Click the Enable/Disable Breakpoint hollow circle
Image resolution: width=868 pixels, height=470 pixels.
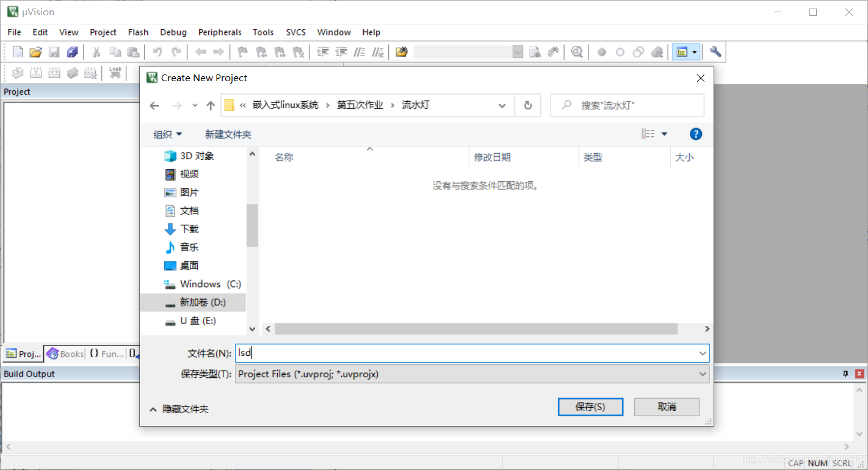[620, 52]
